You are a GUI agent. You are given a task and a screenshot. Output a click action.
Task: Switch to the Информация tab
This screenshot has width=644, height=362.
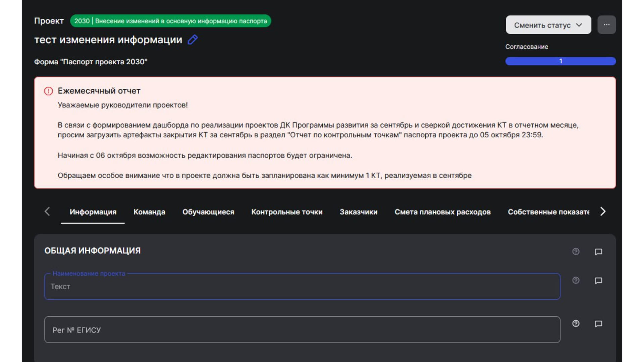click(x=93, y=212)
